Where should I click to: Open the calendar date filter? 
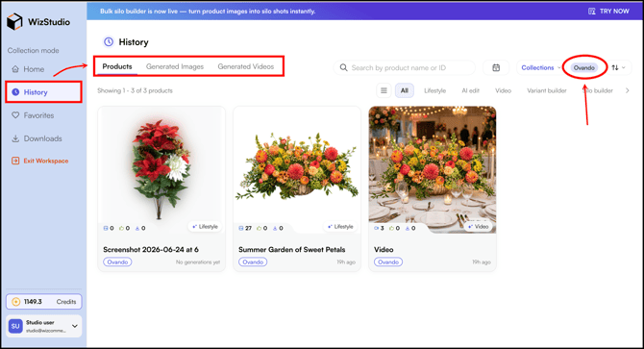(496, 67)
